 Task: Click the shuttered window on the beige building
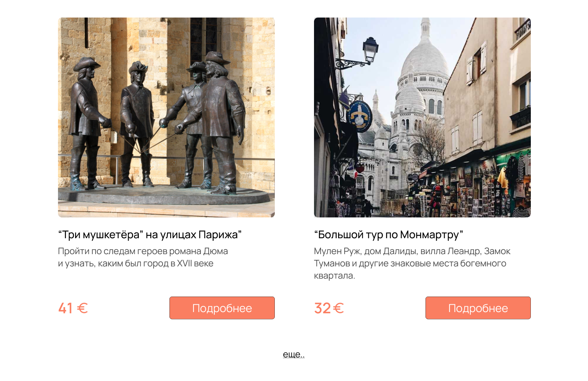click(x=477, y=63)
